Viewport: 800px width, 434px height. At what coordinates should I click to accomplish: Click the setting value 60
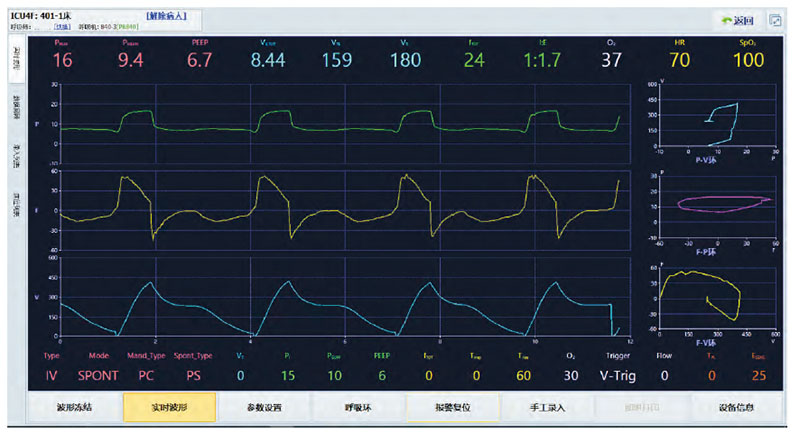click(x=523, y=376)
